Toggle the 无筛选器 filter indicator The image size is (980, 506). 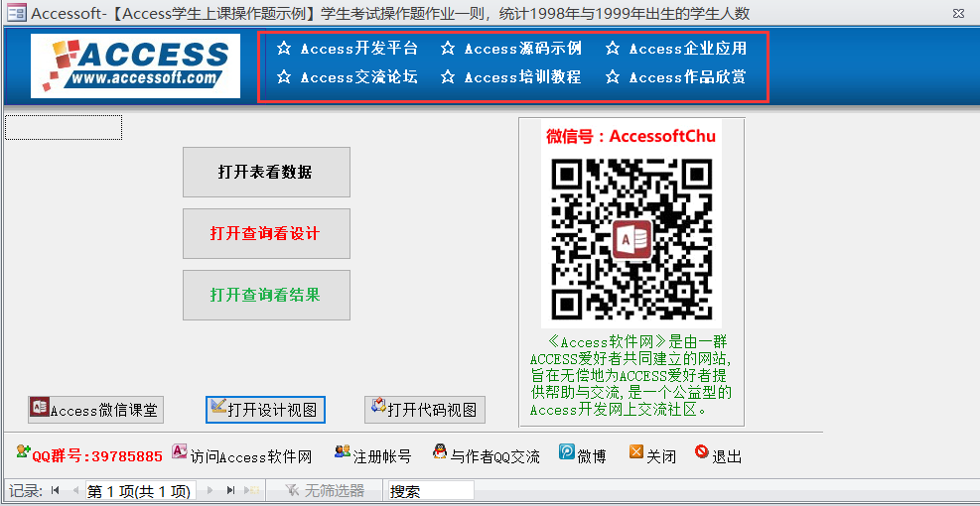[x=325, y=491]
